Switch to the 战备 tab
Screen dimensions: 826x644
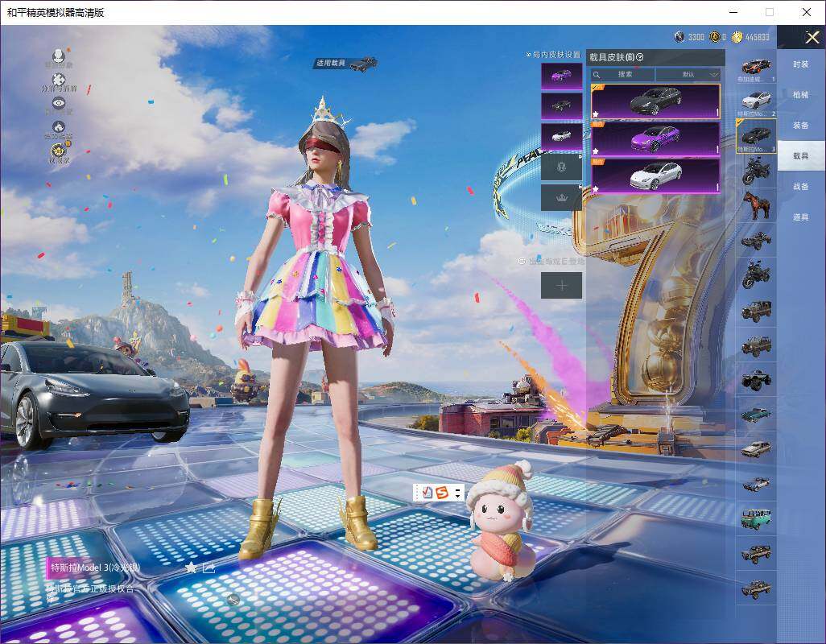click(801, 187)
